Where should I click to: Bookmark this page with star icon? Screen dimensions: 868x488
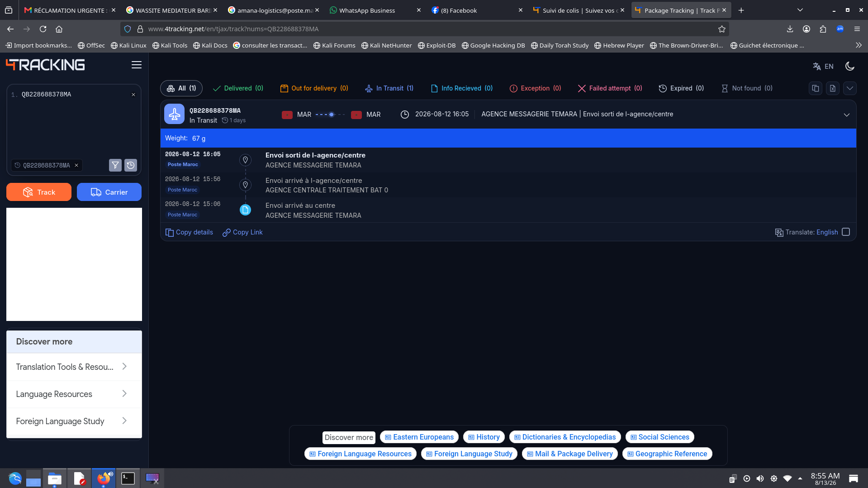click(x=722, y=29)
